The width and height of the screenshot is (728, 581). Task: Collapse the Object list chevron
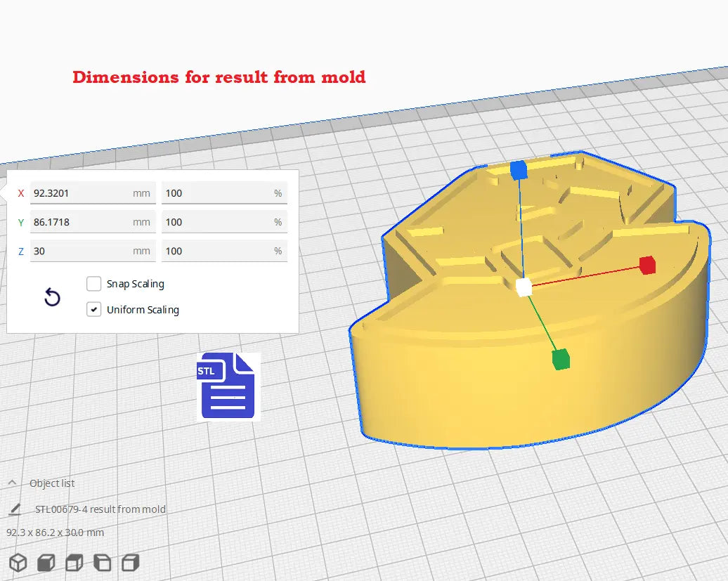coord(12,483)
